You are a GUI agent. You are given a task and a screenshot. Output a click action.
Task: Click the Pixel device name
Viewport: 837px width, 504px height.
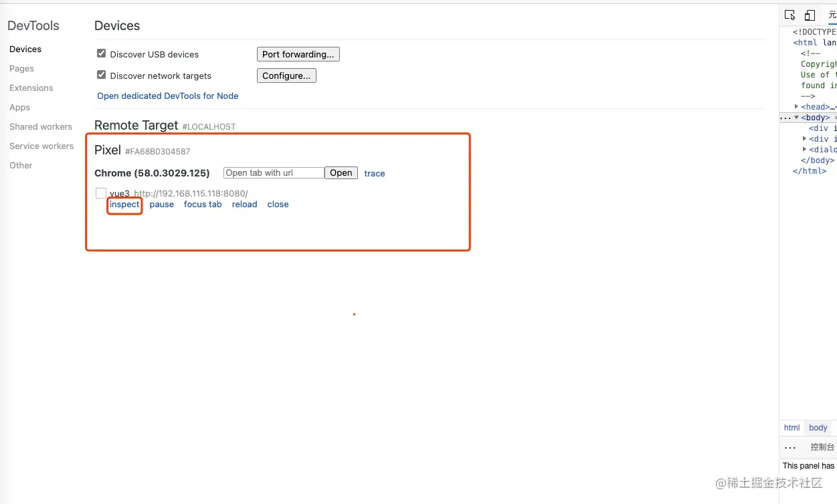108,150
